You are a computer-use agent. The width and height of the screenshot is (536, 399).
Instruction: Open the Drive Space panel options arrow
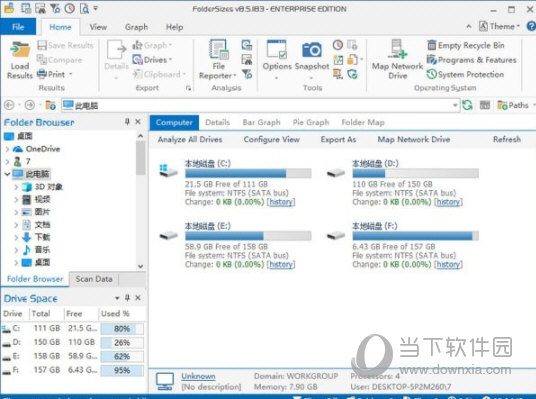(117, 298)
